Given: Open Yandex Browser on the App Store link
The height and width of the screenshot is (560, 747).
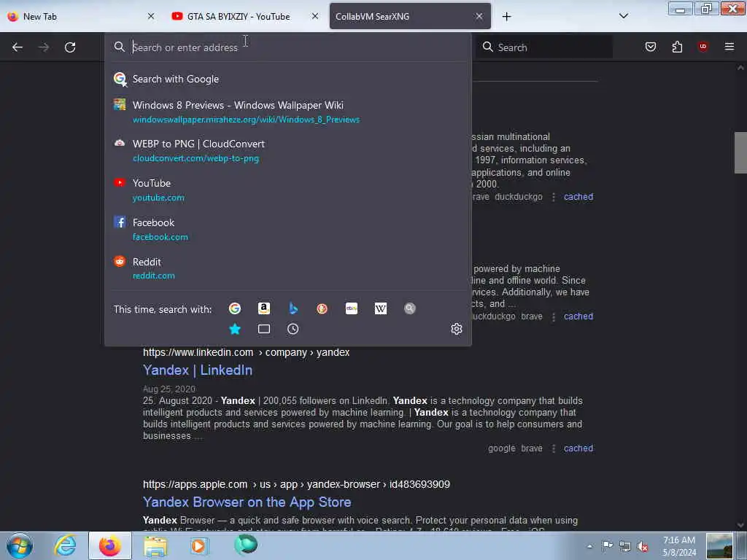Looking at the screenshot, I should coord(247,502).
